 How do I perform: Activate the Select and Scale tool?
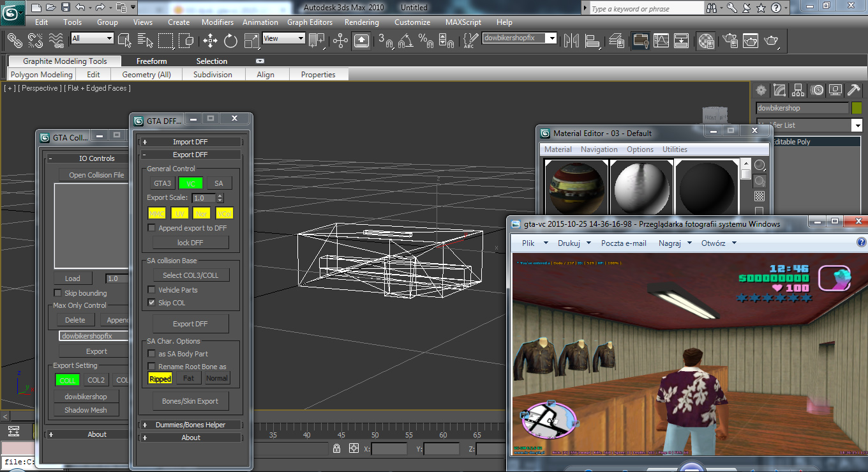click(251, 41)
